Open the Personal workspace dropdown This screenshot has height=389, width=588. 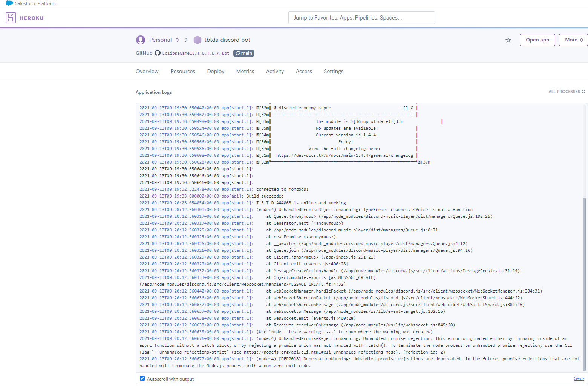point(176,40)
